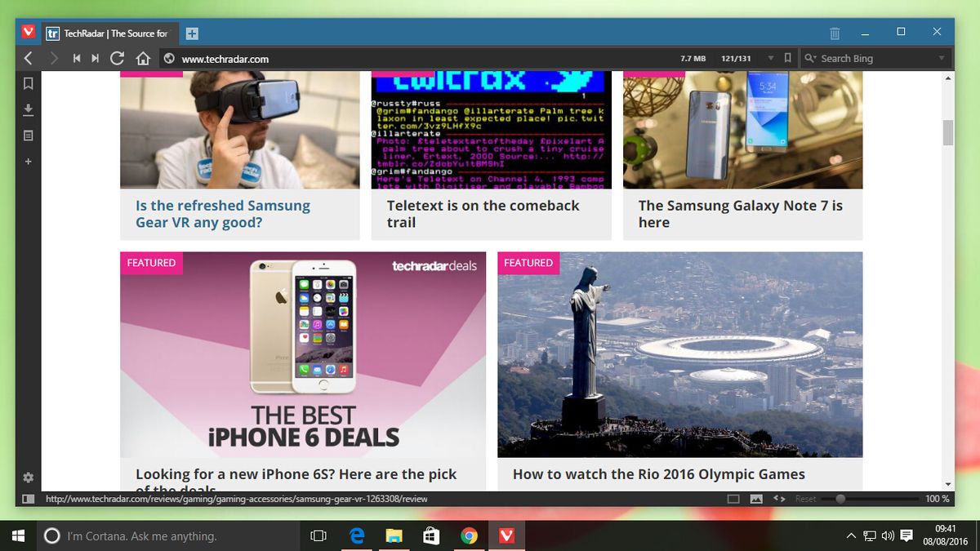Go to the home page
This screenshot has height=551, width=980.
143,58
